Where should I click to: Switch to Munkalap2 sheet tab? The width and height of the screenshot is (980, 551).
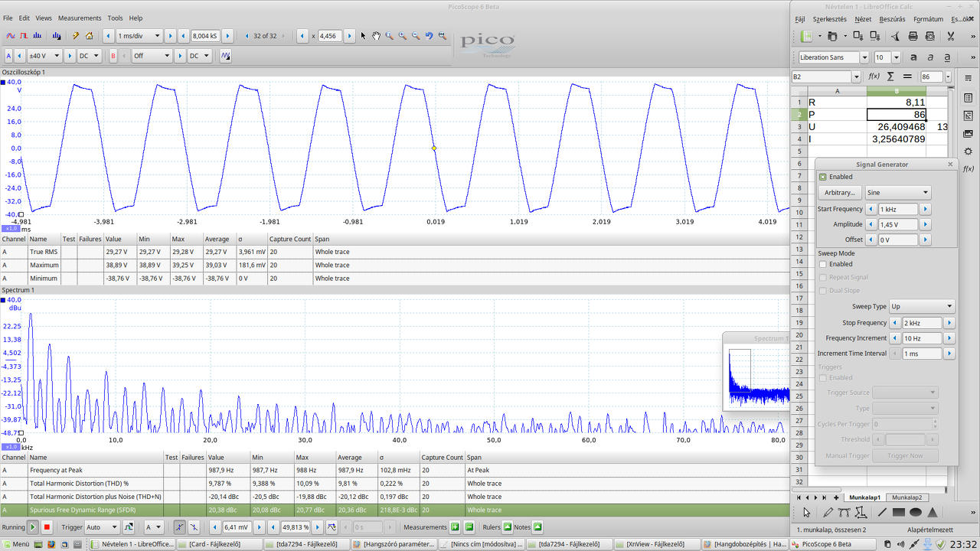tap(907, 497)
